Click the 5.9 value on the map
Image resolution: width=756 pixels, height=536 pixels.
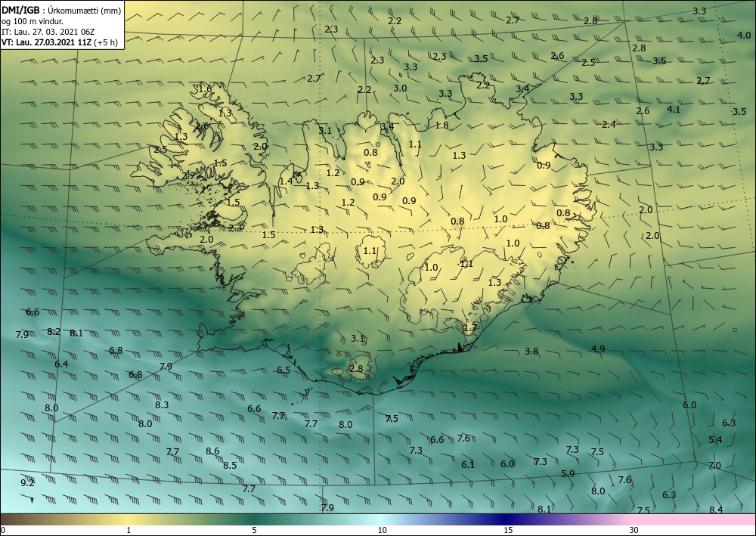pos(568,474)
